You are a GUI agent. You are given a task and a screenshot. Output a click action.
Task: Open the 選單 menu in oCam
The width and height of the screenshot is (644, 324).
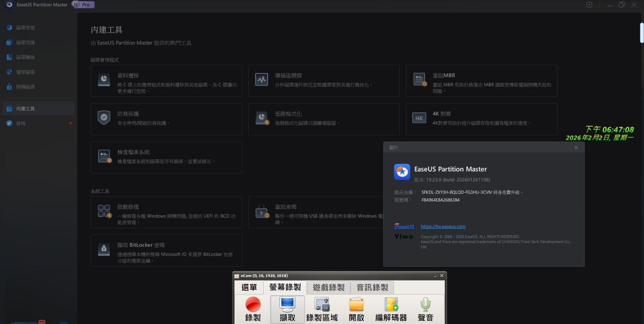249,287
